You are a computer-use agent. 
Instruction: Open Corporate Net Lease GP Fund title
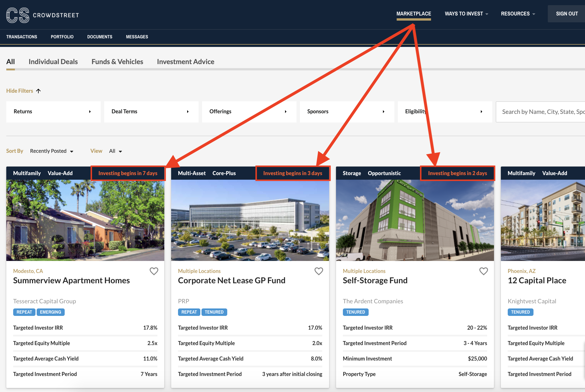click(x=232, y=280)
